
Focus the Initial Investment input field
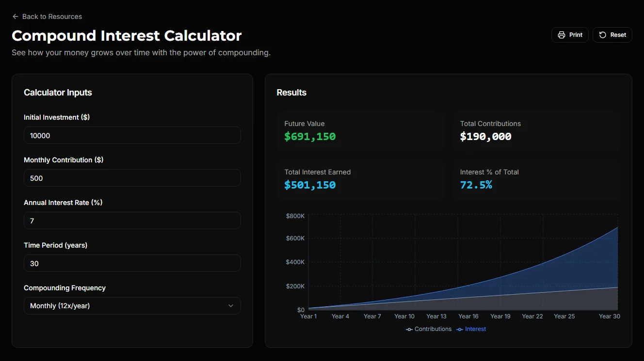pos(132,135)
